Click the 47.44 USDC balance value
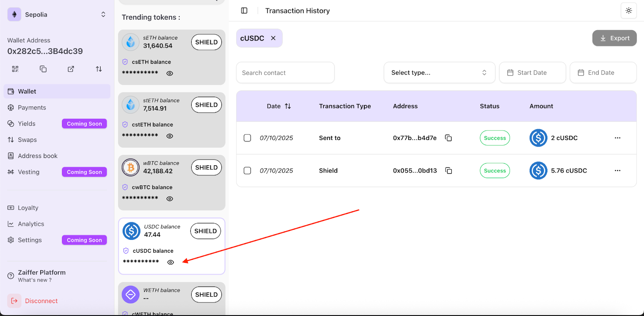Image resolution: width=644 pixels, height=316 pixels. pyautogui.click(x=152, y=235)
